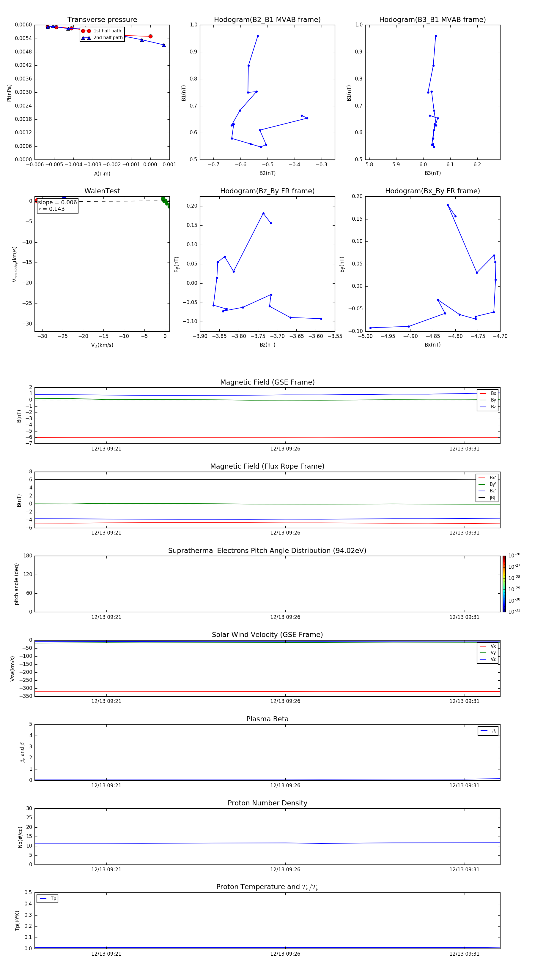Click the βp legend entry in Plasma Beta

[489, 731]
